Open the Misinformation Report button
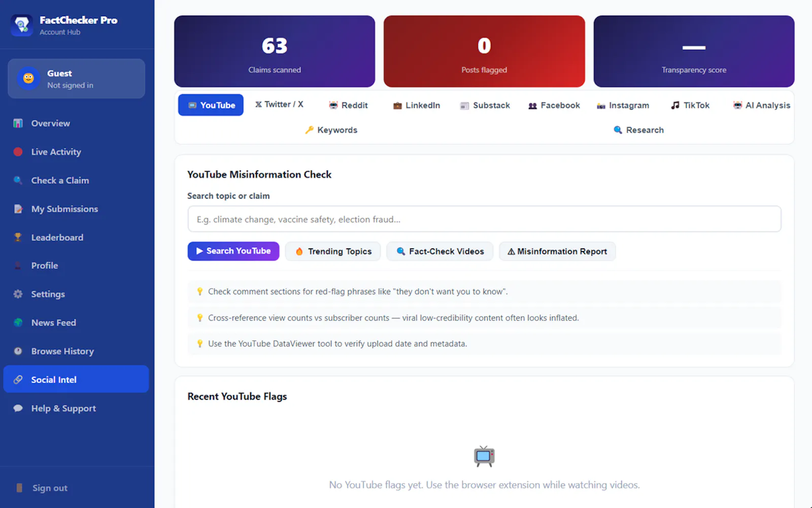The width and height of the screenshot is (812, 508). coord(557,251)
